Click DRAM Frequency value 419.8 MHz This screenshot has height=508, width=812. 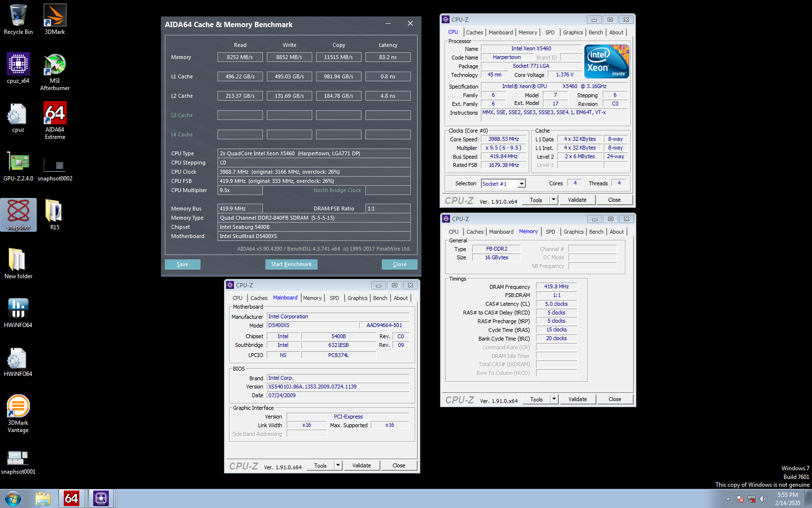556,286
